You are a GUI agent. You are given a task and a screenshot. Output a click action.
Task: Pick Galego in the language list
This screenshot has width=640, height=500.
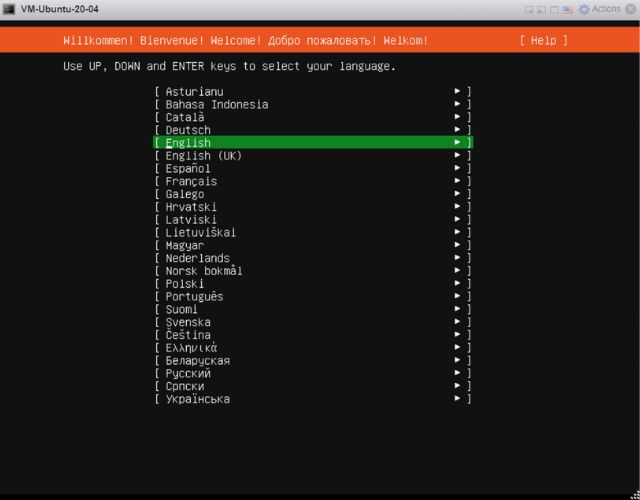click(x=313, y=194)
